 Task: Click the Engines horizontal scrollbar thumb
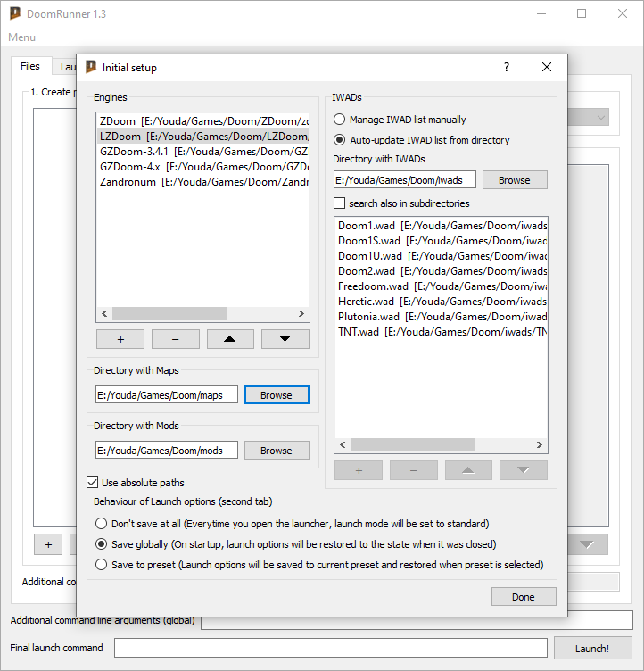pyautogui.click(x=169, y=314)
